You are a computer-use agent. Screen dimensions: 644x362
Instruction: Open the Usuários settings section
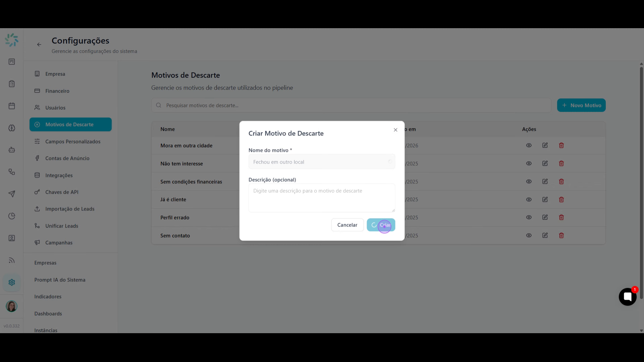pos(70,108)
